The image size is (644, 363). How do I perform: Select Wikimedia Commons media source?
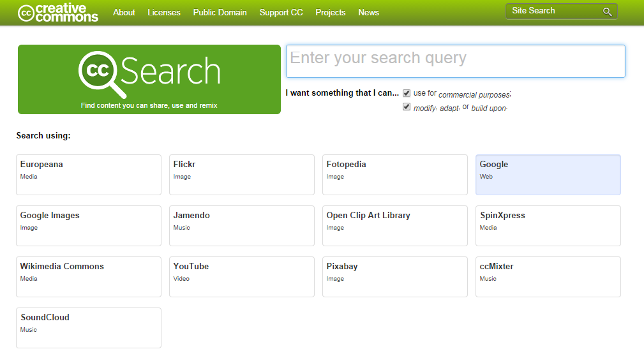click(88, 276)
